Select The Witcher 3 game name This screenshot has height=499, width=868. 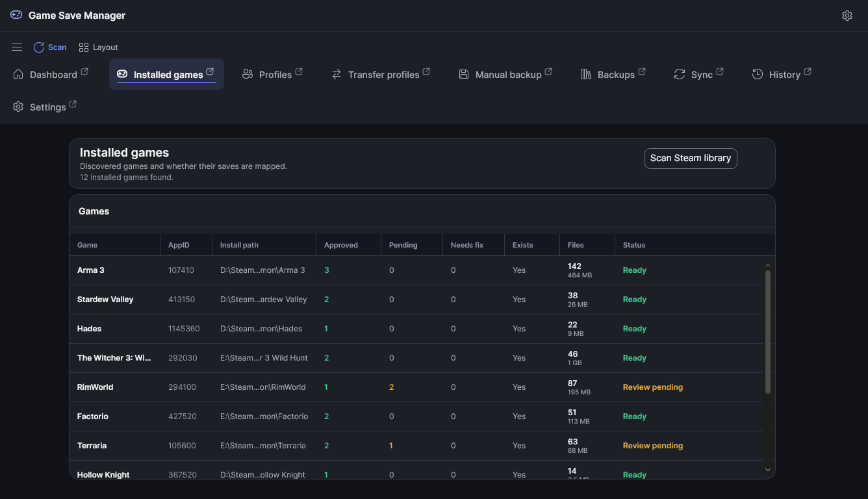pyautogui.click(x=114, y=358)
